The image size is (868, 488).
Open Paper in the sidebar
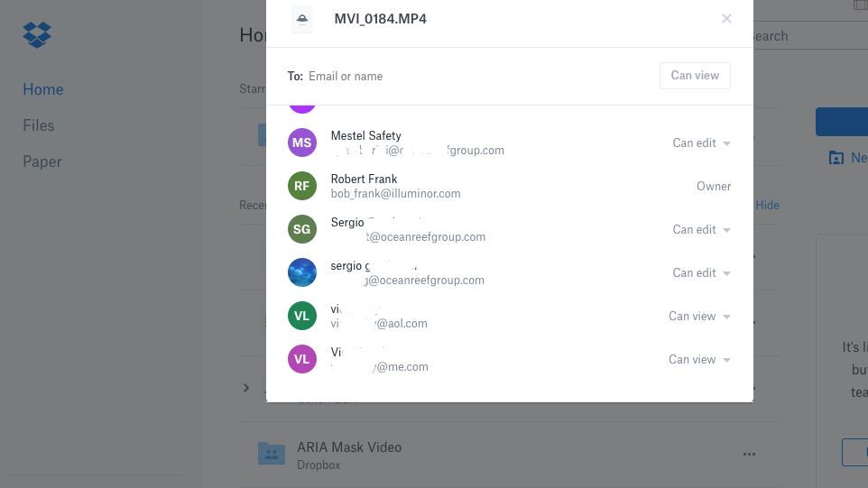42,161
